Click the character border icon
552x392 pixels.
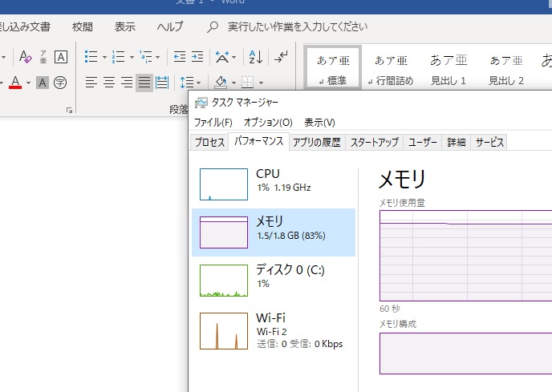[61, 57]
